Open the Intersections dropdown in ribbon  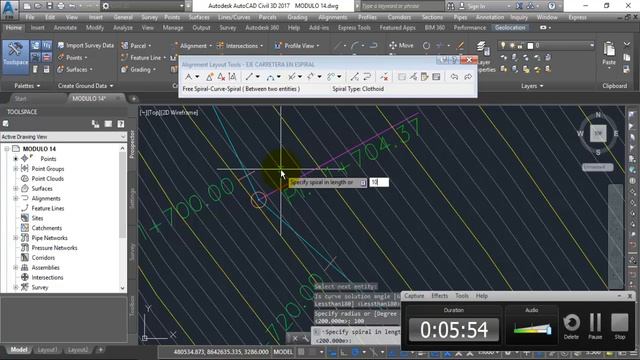tap(240, 46)
